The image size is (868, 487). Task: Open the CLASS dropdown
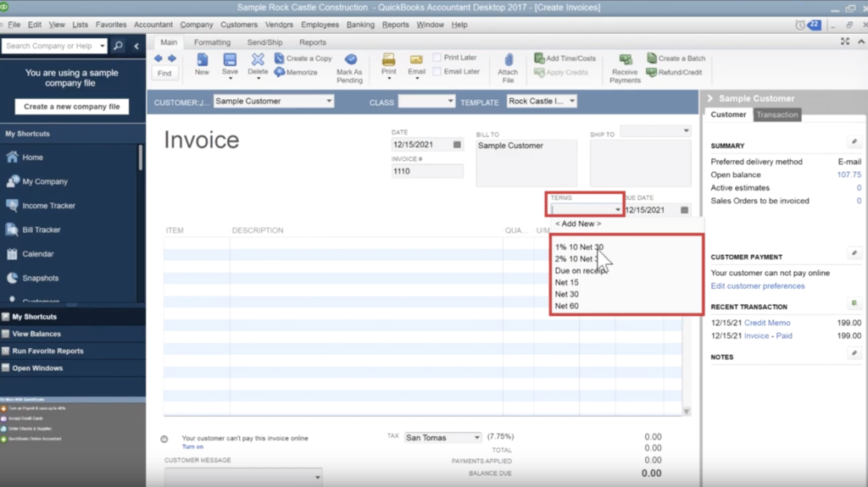tap(449, 102)
